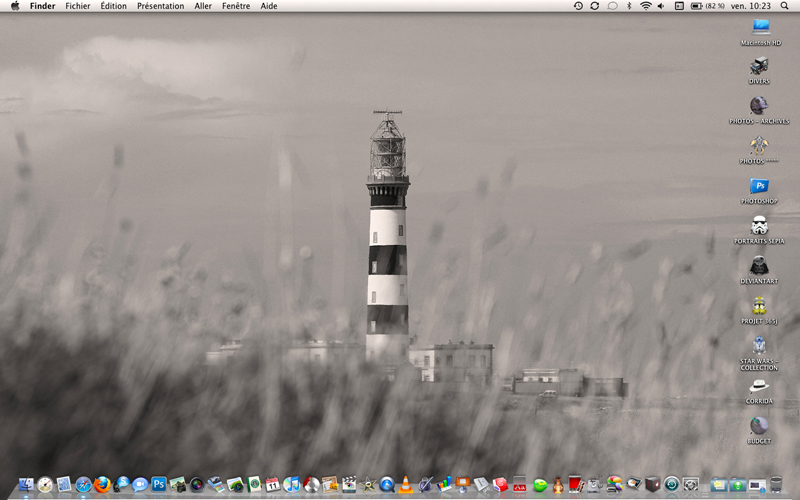Open Finder from the Dock

point(26,484)
